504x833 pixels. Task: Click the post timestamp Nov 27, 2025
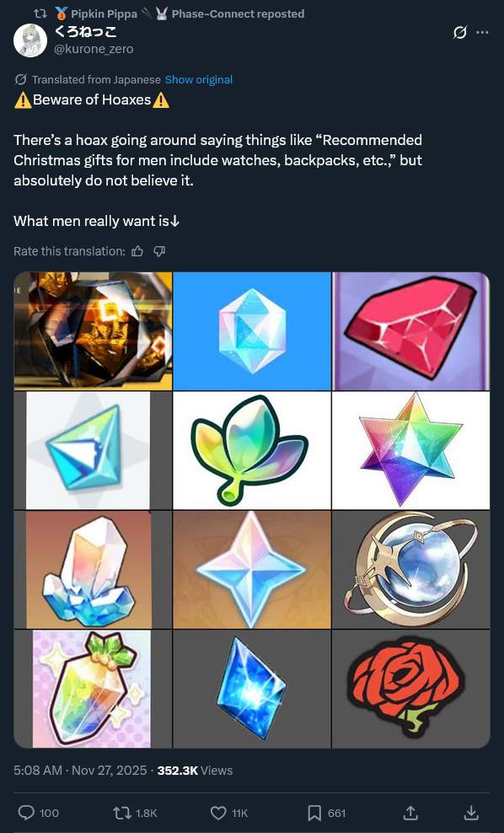point(109,771)
